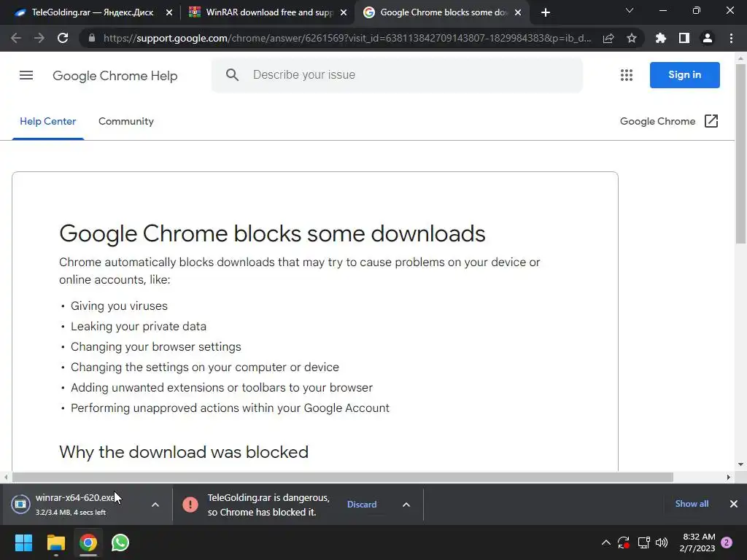Open the Extensions puzzle icon
Viewport: 747px width, 560px height.
pyautogui.click(x=660, y=38)
